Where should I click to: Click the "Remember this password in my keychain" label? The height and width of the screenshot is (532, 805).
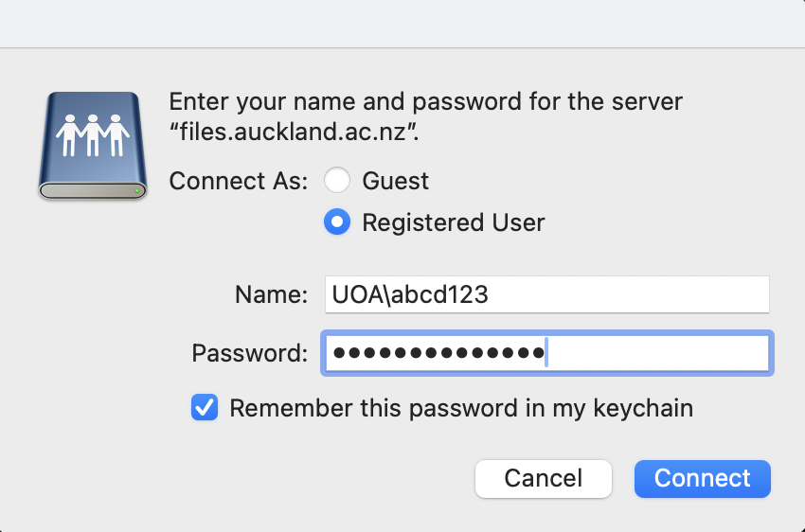tap(461, 408)
